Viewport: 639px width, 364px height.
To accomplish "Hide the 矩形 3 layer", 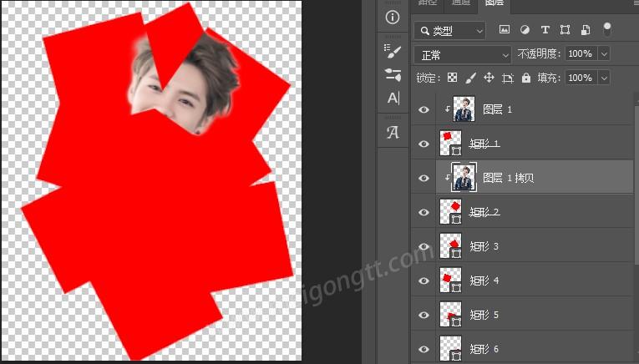I will click(423, 246).
